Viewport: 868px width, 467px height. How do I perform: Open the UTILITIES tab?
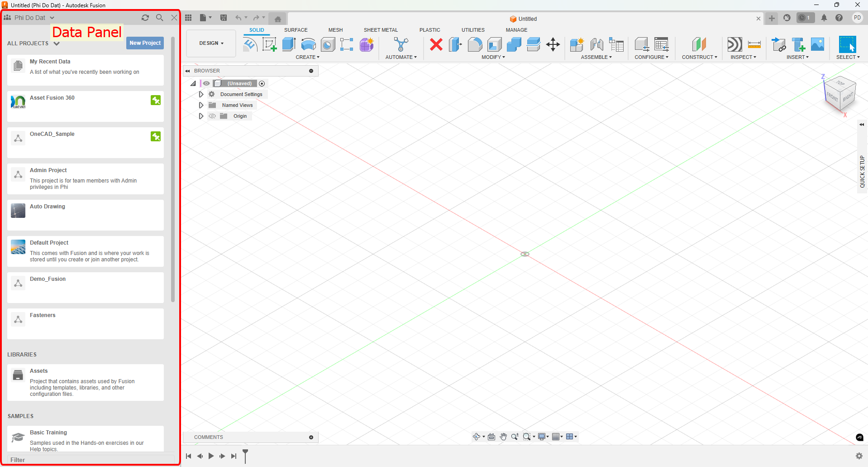pyautogui.click(x=473, y=30)
